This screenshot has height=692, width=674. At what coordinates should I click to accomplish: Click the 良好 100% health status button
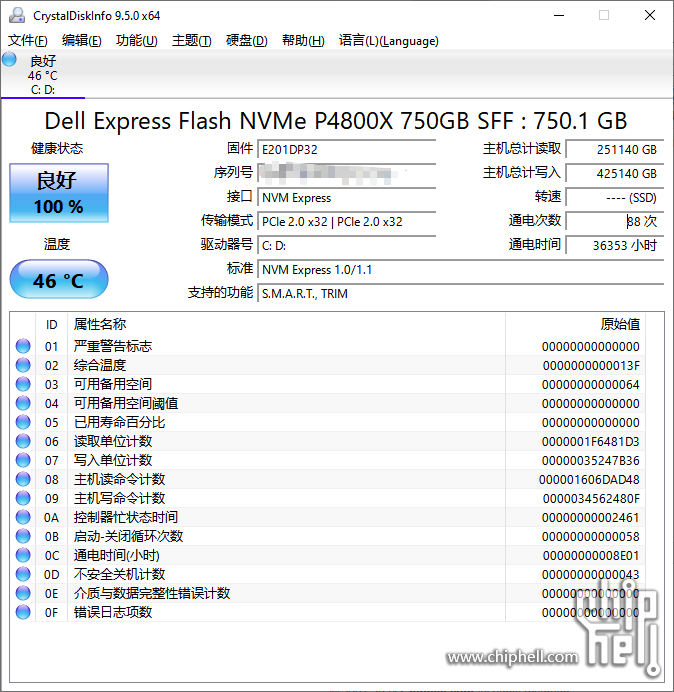[59, 193]
